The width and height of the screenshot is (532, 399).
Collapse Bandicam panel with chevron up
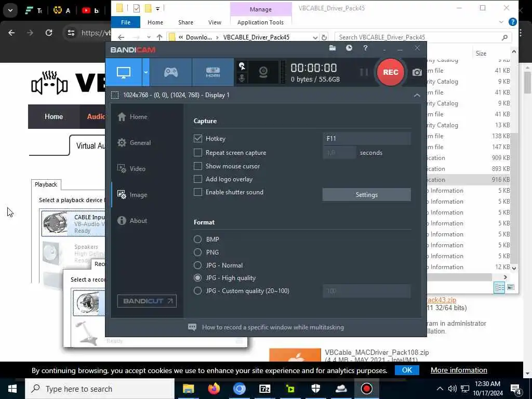(417, 96)
